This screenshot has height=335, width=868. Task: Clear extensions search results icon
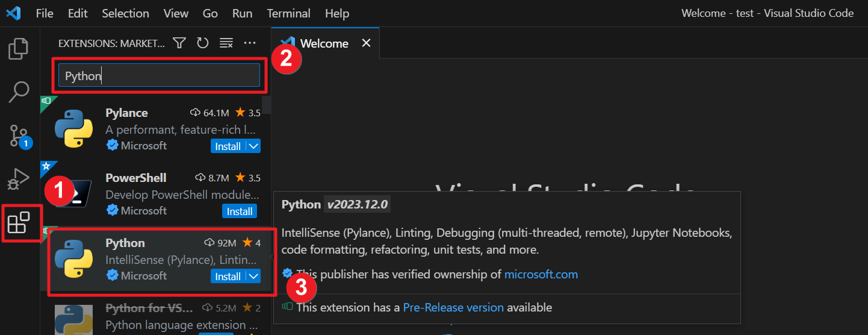pyautogui.click(x=226, y=43)
